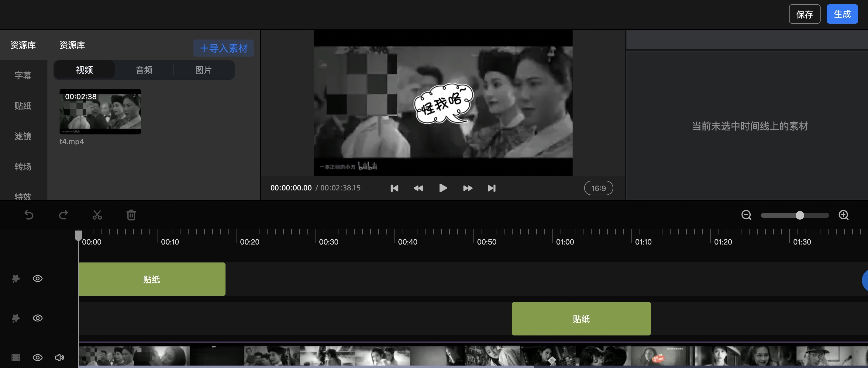Zoom in the timeline with plus magnifier
Image resolution: width=868 pixels, height=368 pixels.
pyautogui.click(x=843, y=215)
